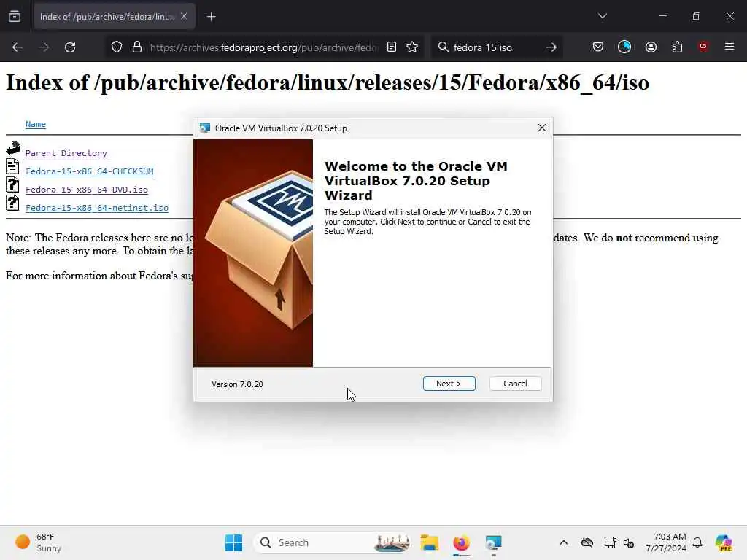The width and height of the screenshot is (747, 560).
Task: Click the round blue extension icon in toolbar
Action: (624, 47)
